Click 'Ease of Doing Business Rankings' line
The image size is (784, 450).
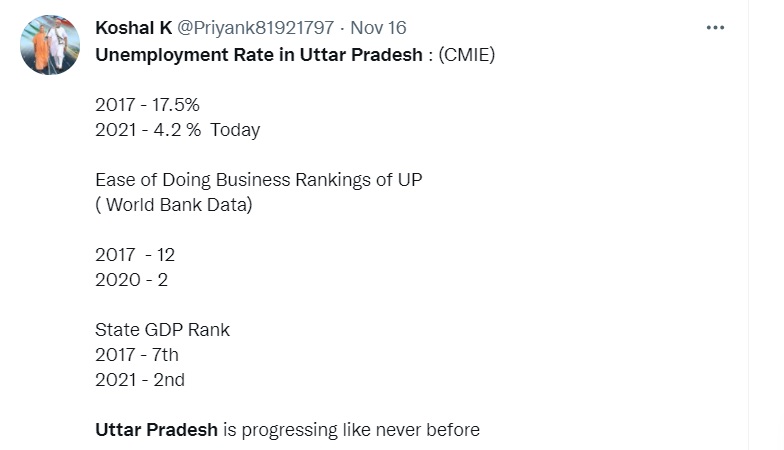230,180
